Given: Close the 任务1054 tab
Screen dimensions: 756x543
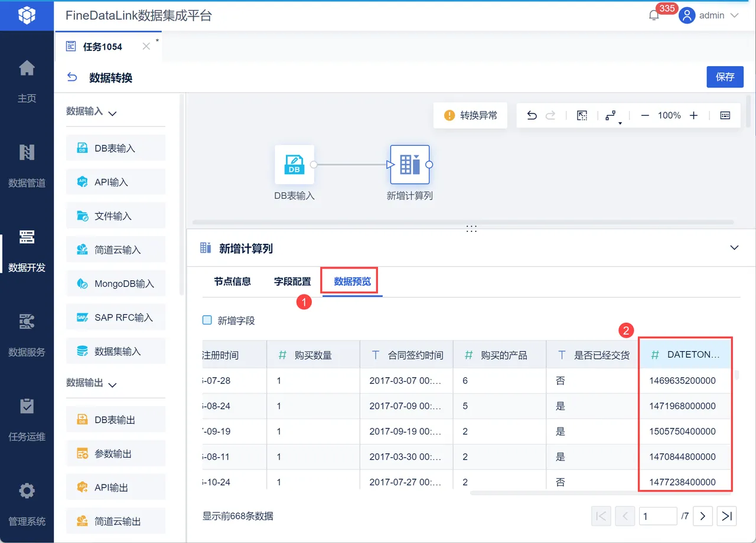Looking at the screenshot, I should click(146, 47).
